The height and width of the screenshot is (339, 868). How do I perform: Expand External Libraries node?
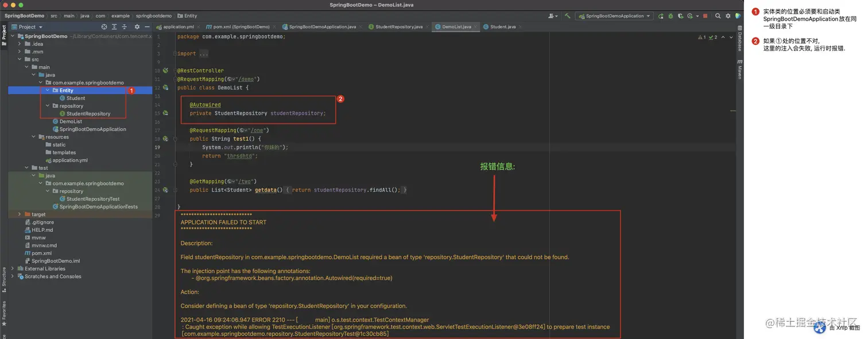[13, 268]
